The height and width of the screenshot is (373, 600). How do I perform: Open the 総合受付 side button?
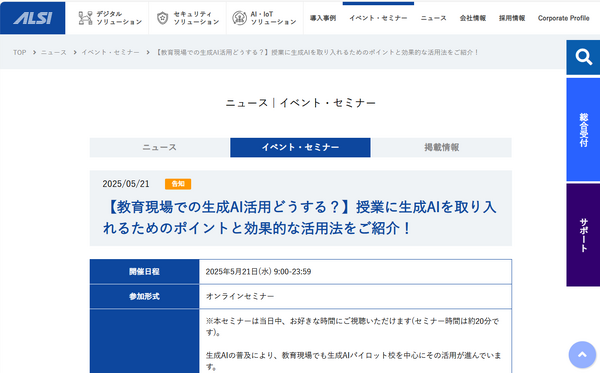pos(583,130)
